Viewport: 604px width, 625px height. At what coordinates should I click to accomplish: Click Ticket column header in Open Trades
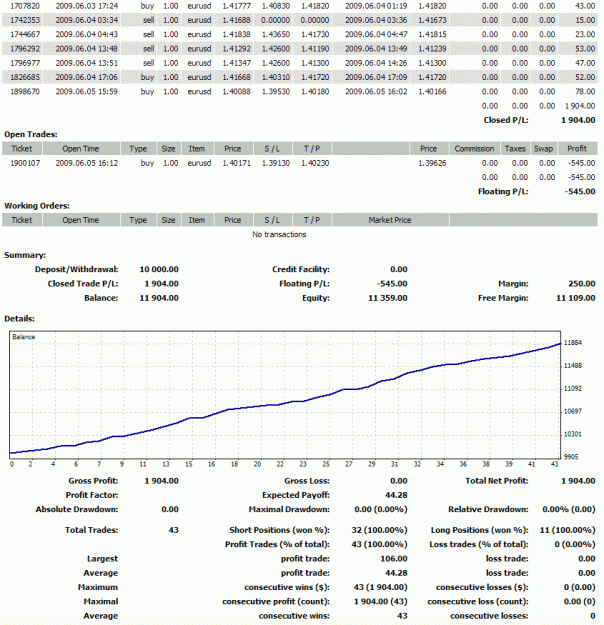[x=22, y=149]
